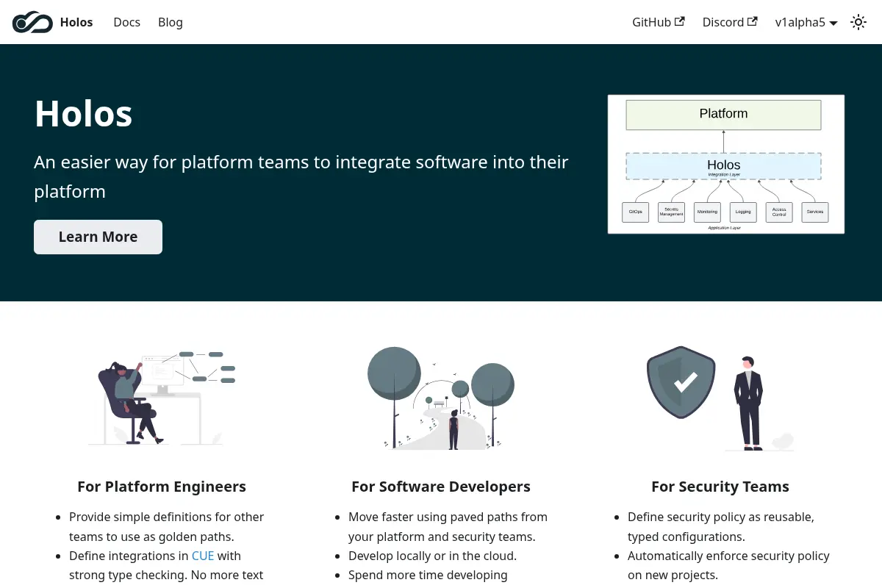Click the Learn More button
The width and height of the screenshot is (882, 588).
98,237
